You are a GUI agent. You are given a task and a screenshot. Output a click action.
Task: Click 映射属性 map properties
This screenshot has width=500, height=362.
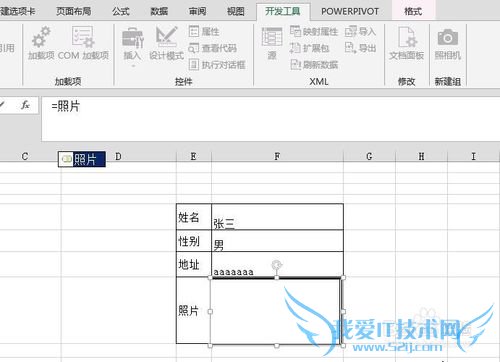[314, 31]
